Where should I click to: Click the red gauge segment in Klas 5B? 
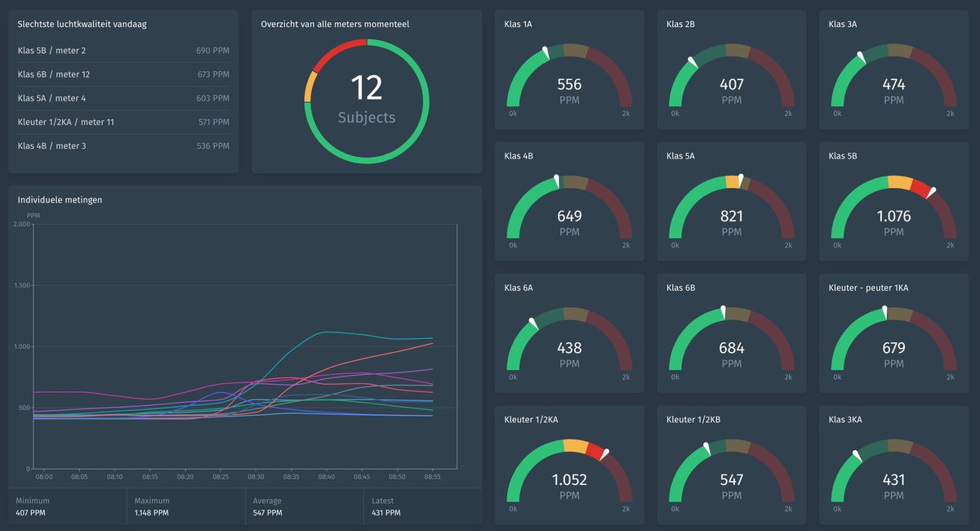(920, 190)
